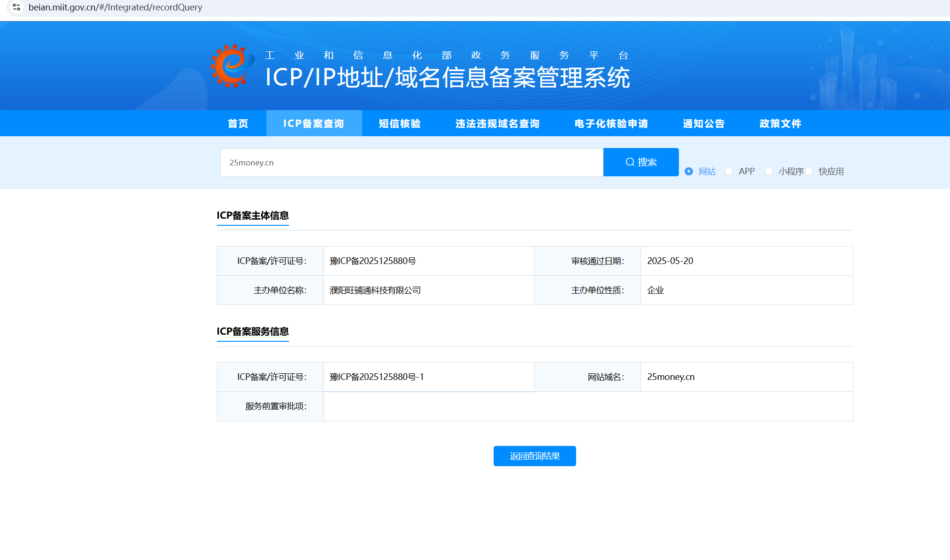
Task: Go to 电子化核验申请 tab
Action: click(611, 124)
